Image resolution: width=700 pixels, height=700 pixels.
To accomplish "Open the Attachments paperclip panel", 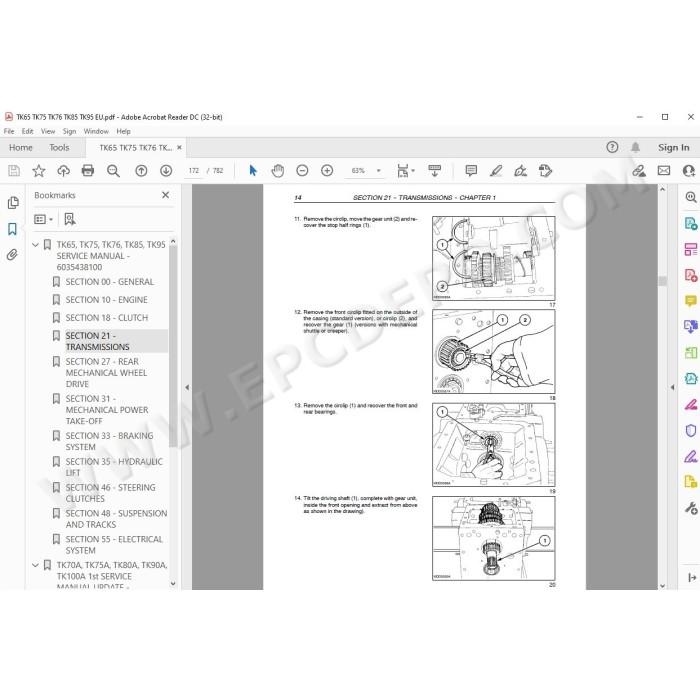I will tap(12, 255).
